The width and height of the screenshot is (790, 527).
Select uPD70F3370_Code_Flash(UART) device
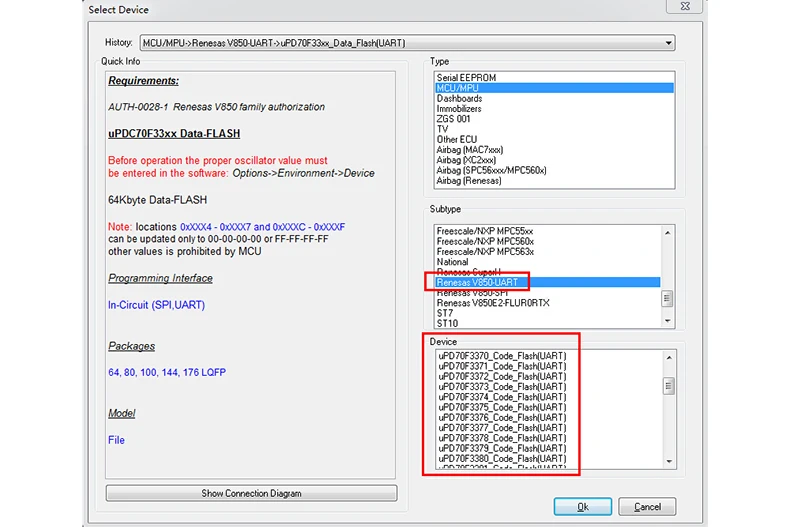click(x=549, y=356)
